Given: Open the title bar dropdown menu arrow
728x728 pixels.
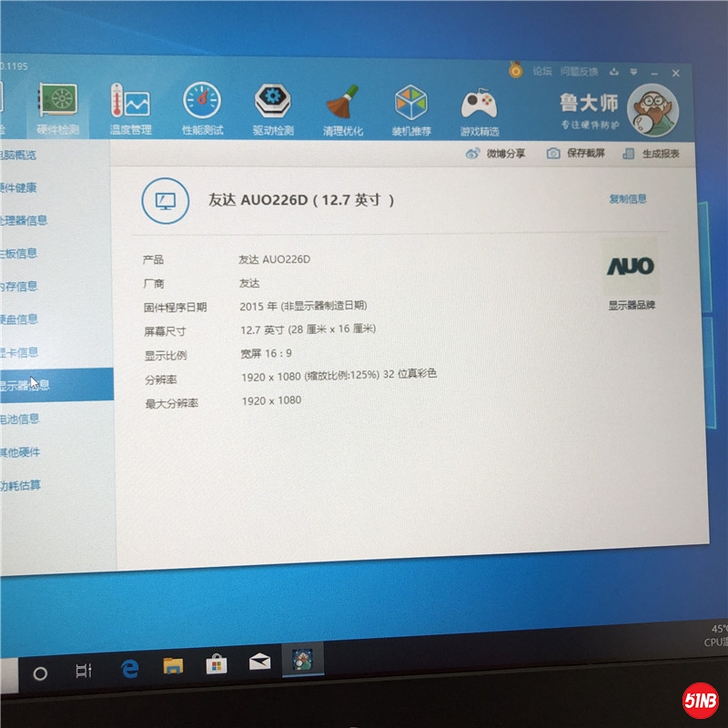Looking at the screenshot, I should coord(633,72).
